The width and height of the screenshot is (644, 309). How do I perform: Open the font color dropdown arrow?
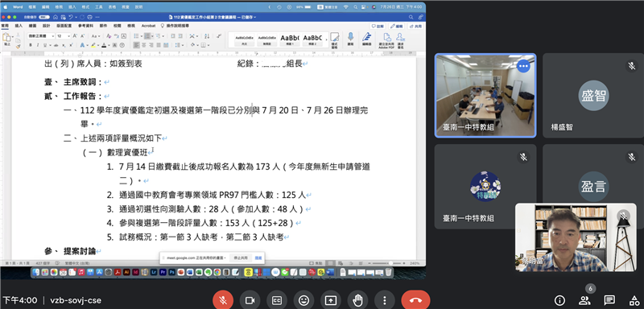point(109,45)
